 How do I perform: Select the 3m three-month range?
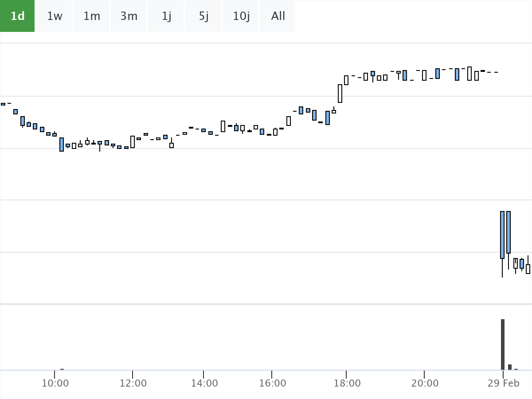(129, 16)
